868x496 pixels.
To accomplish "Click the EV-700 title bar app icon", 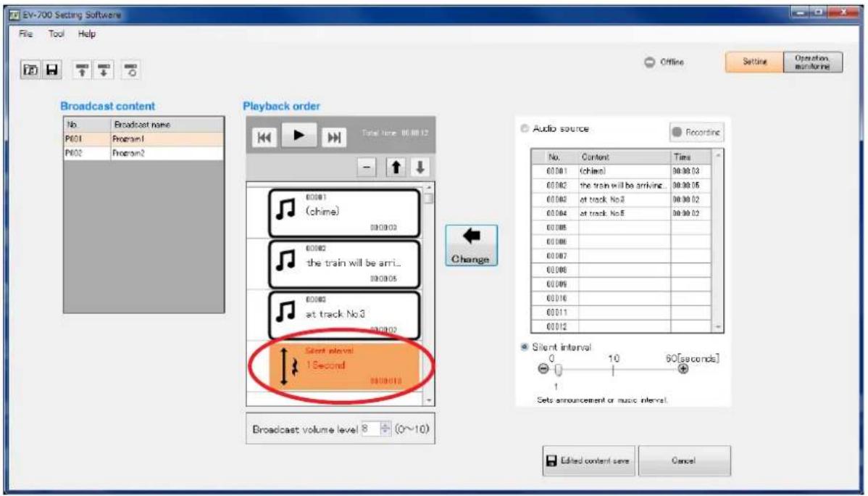I will pyautogui.click(x=15, y=15).
